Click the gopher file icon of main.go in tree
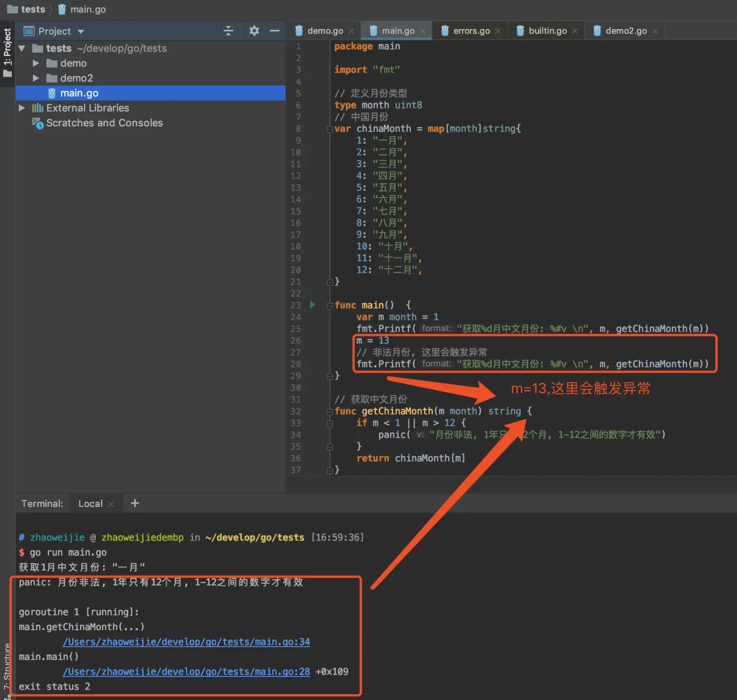This screenshot has width=737, height=700. click(52, 93)
